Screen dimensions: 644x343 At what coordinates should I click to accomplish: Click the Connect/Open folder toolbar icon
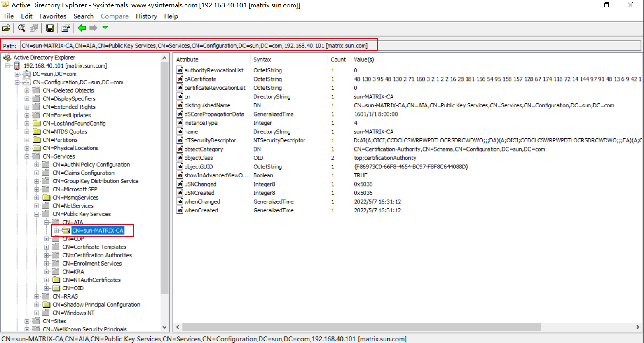coord(6,28)
